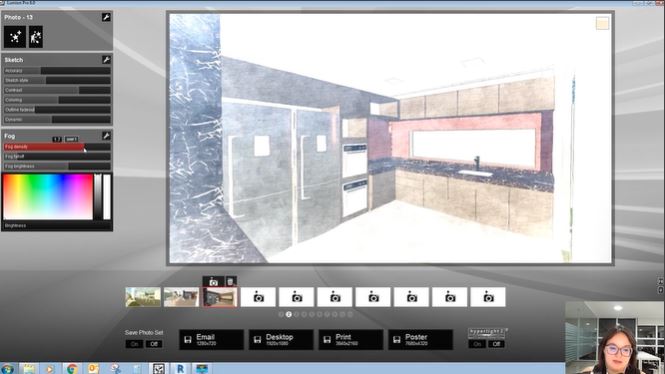
Task: Open the media player taskbar icon
Action: pos(50,368)
